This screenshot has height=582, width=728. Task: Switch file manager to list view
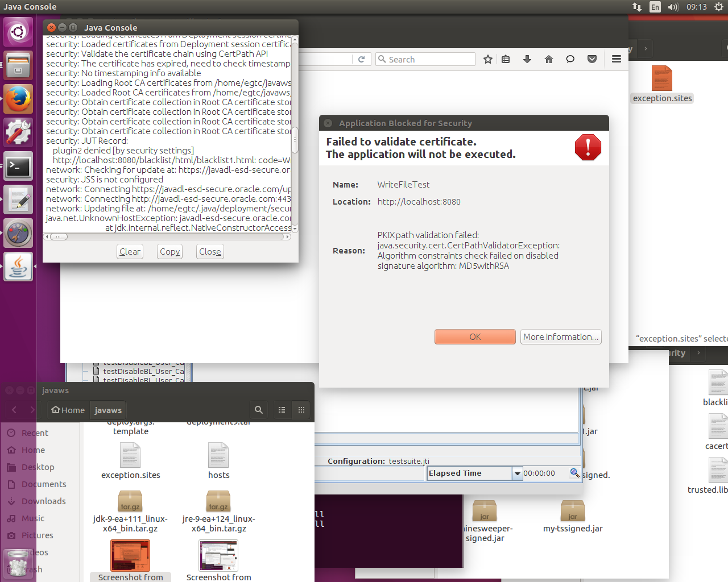282,410
